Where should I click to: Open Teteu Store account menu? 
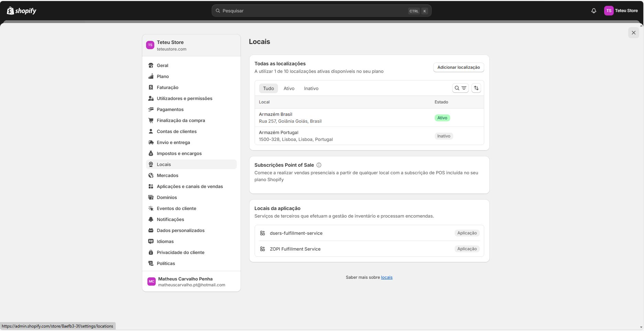pos(621,11)
